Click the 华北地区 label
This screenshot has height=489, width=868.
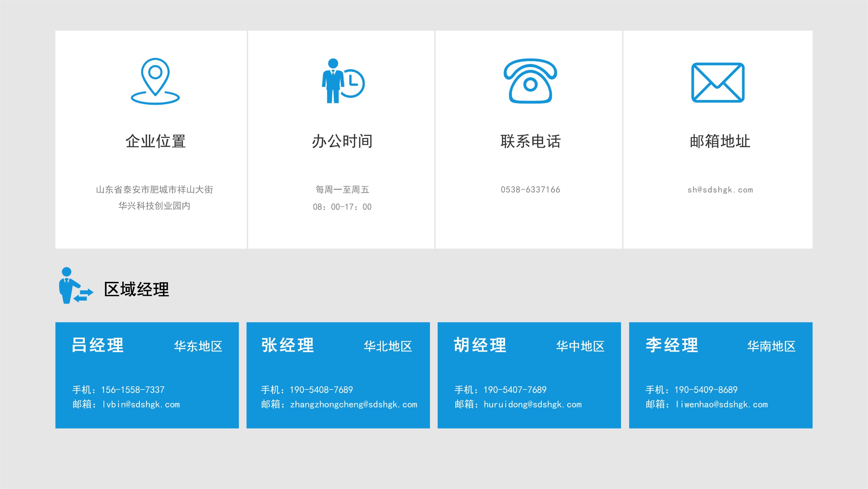pyautogui.click(x=388, y=346)
